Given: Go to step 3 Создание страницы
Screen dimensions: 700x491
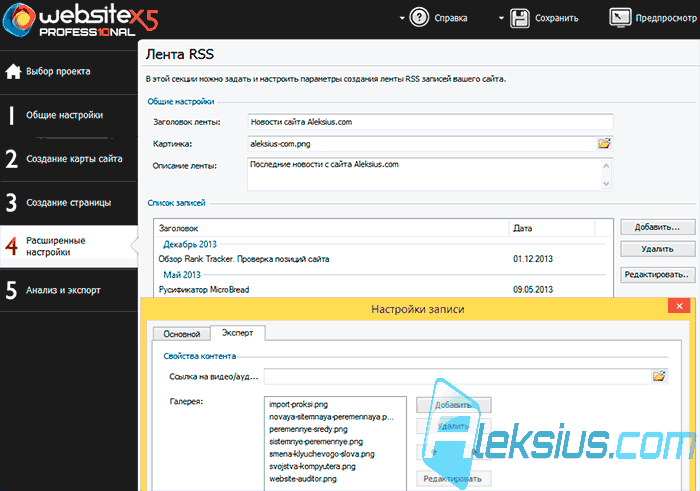Looking at the screenshot, I should (69, 203).
